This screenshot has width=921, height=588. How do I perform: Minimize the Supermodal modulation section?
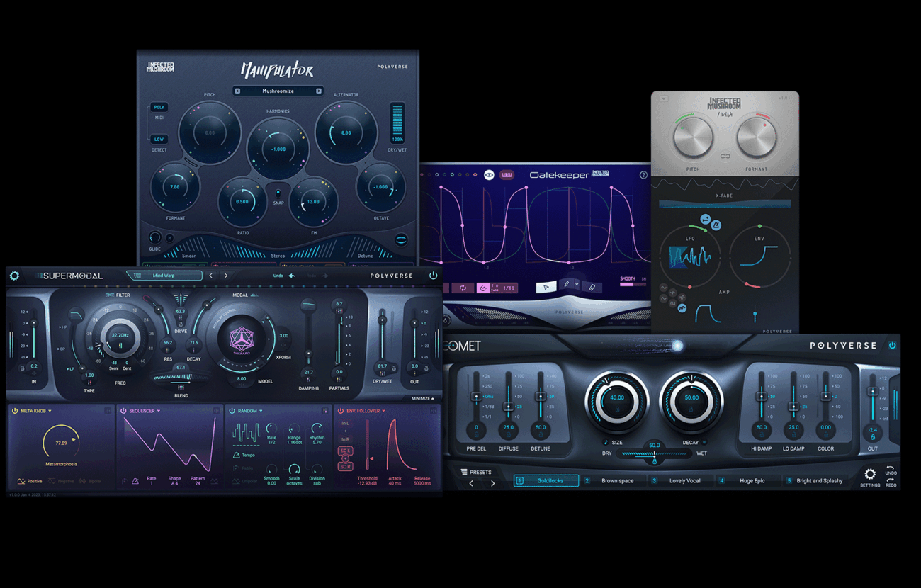(423, 398)
